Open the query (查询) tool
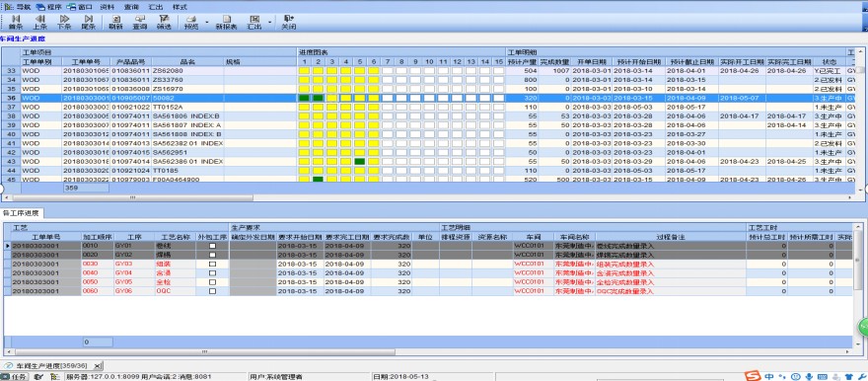Viewport: 868px width, 381px height. point(140,22)
